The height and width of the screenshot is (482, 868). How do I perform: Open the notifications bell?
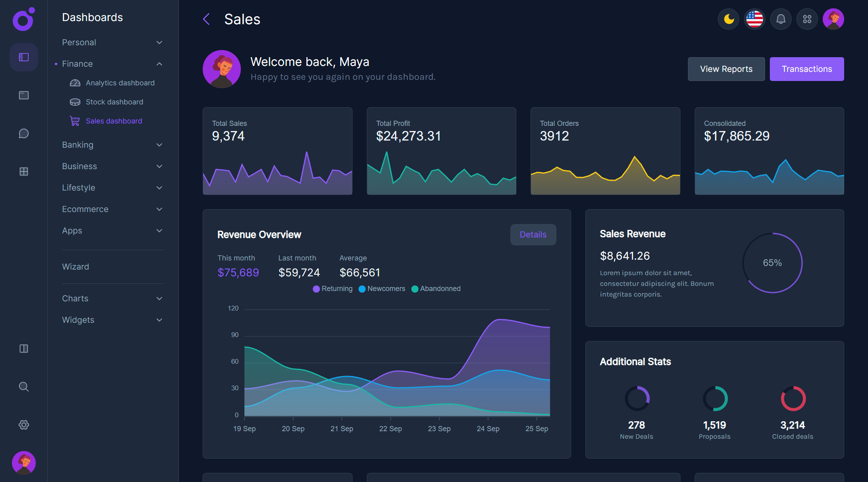coord(781,19)
